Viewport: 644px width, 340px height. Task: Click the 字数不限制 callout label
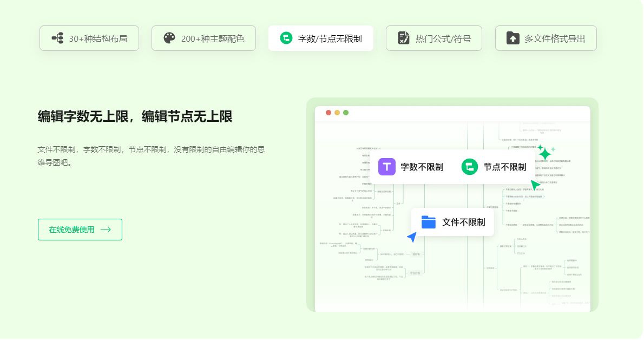tap(423, 167)
